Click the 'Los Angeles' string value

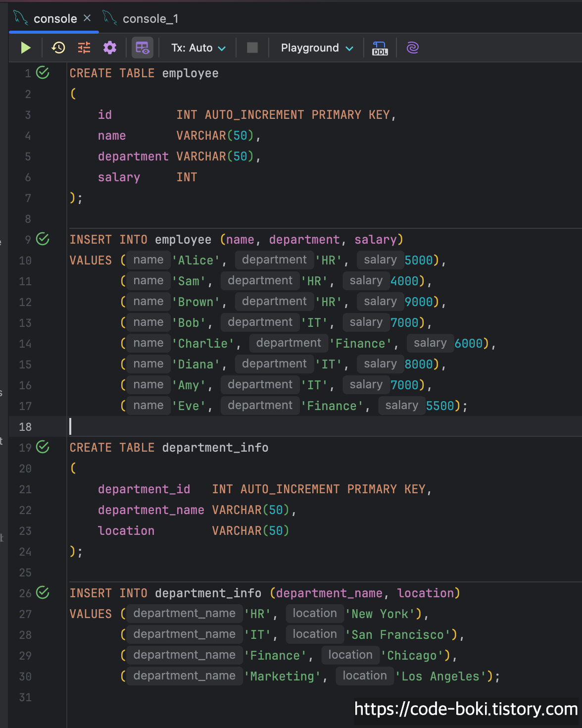tap(440, 676)
